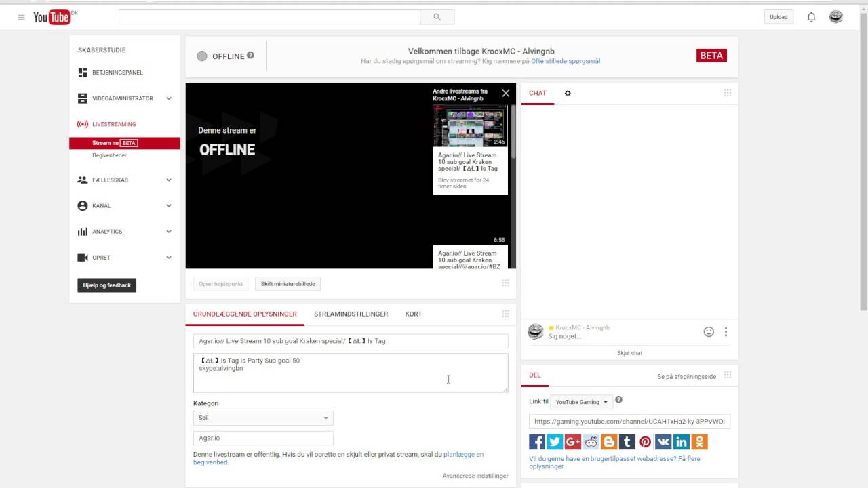
Task: Click Avancerede indstillinger link
Action: [x=475, y=476]
